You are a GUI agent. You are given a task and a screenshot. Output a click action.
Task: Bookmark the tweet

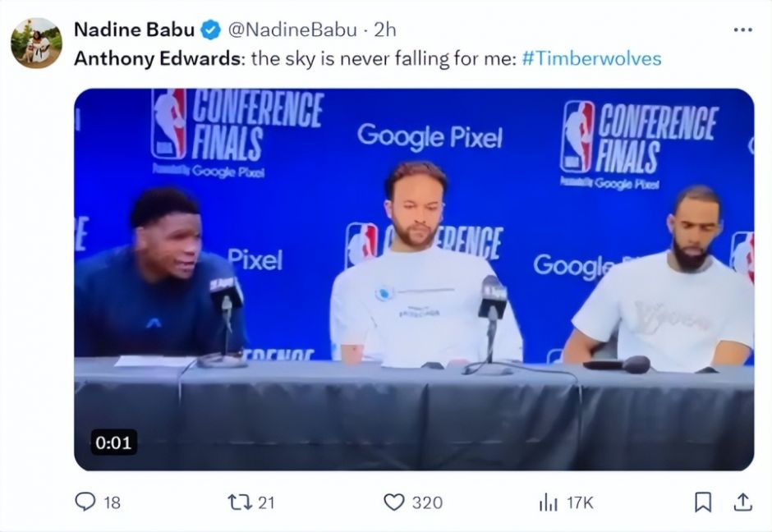point(702,502)
